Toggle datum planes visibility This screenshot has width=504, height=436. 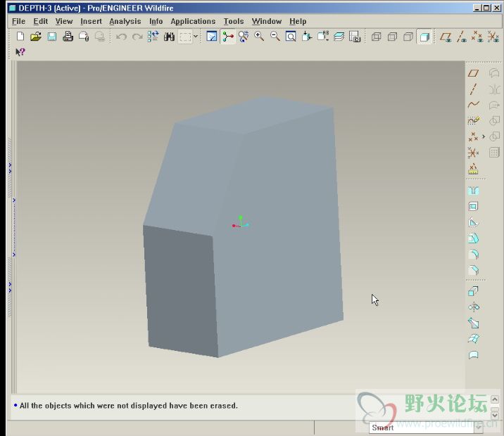click(x=446, y=37)
